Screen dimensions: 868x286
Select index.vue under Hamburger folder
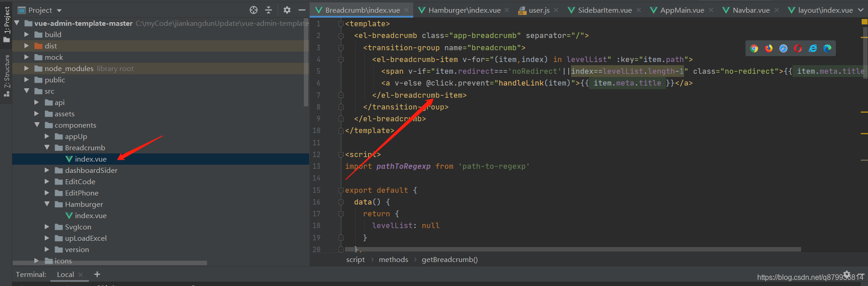90,215
